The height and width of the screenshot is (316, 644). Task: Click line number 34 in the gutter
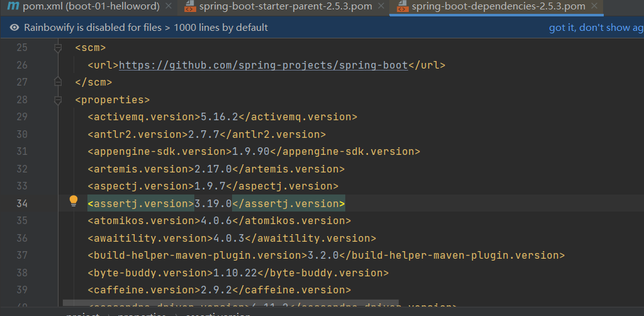22,203
